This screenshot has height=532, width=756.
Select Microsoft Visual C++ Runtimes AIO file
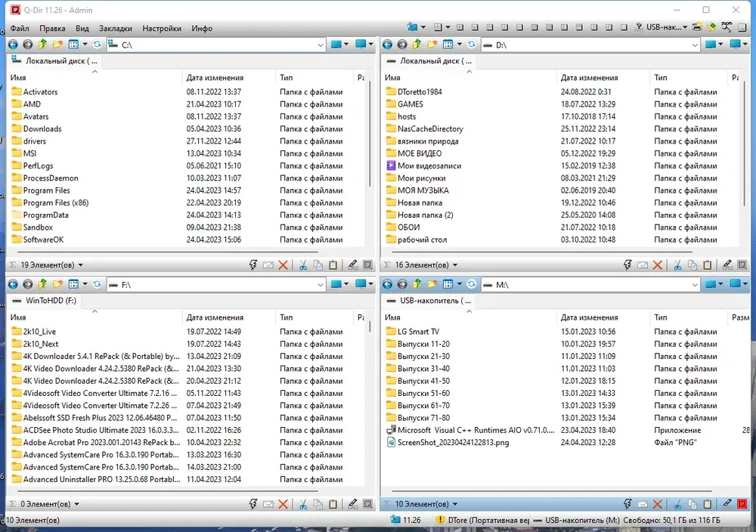click(x=470, y=430)
